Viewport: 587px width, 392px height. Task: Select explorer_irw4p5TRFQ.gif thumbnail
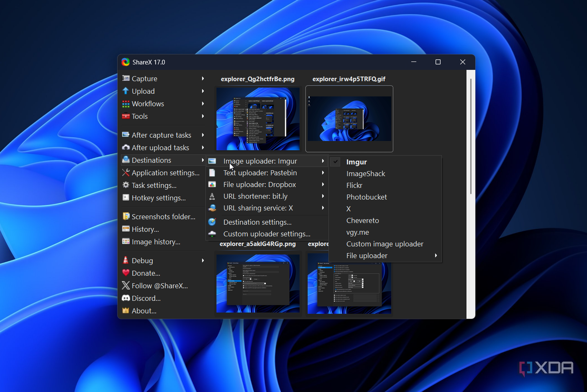click(x=349, y=119)
